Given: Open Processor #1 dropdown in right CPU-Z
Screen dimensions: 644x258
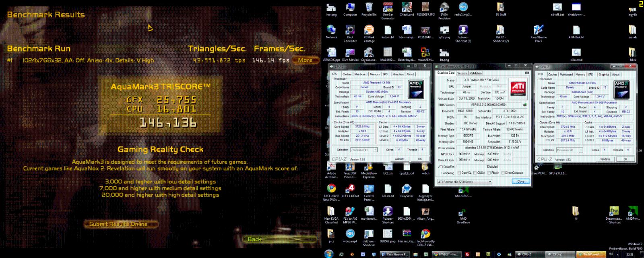Looking at the screenshot, I should (570, 150).
